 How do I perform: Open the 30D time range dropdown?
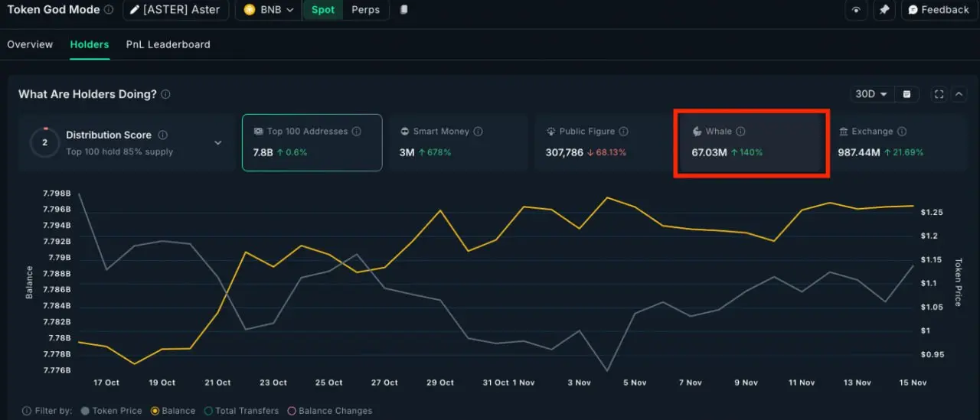pos(872,94)
